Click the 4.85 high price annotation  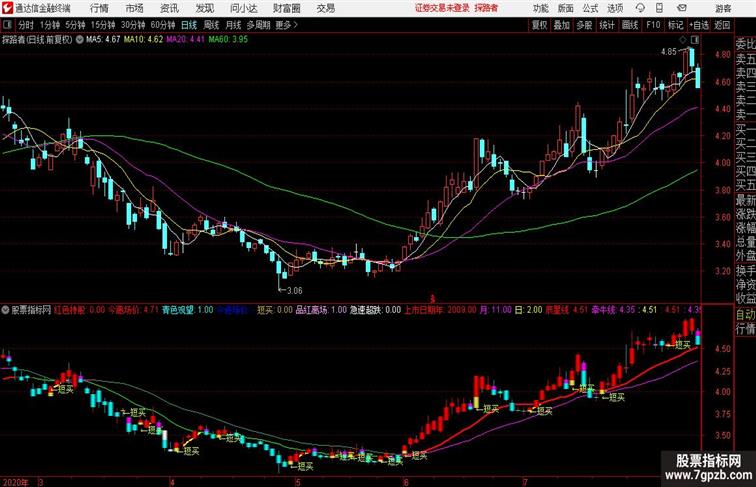click(x=669, y=52)
